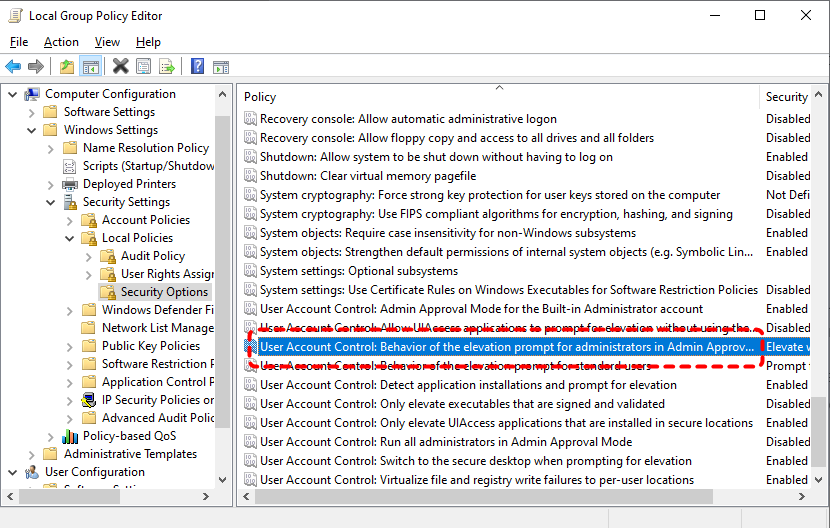Select Audit Policy in the tree
The image size is (830, 528).
coord(153,256)
